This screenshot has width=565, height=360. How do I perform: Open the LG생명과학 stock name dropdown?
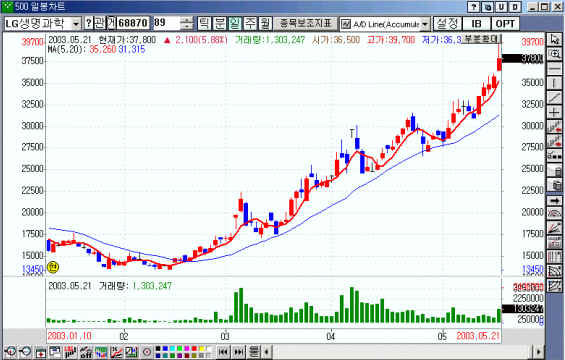pos(76,24)
